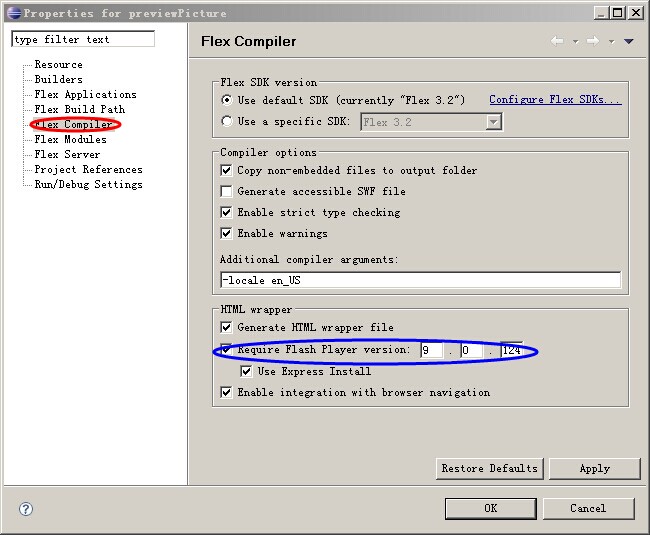Confirm with the OK button
650x535 pixels.
click(491, 508)
